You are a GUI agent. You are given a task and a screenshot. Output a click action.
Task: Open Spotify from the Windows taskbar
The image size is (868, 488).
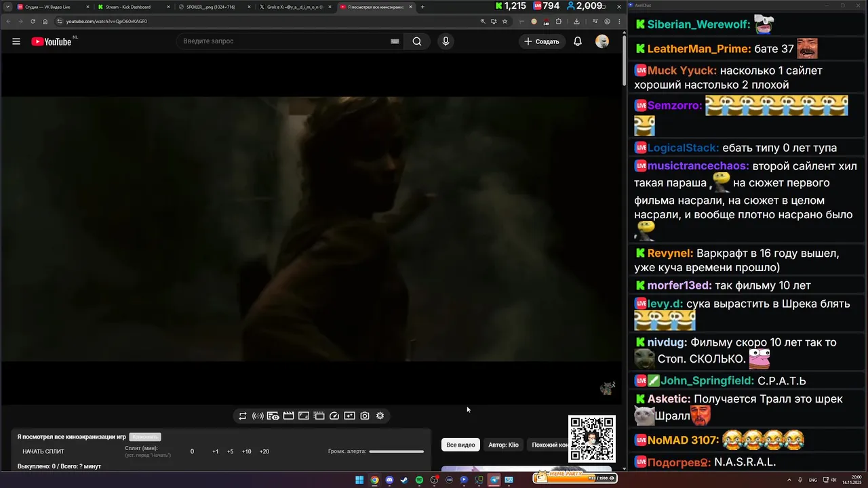point(419,480)
